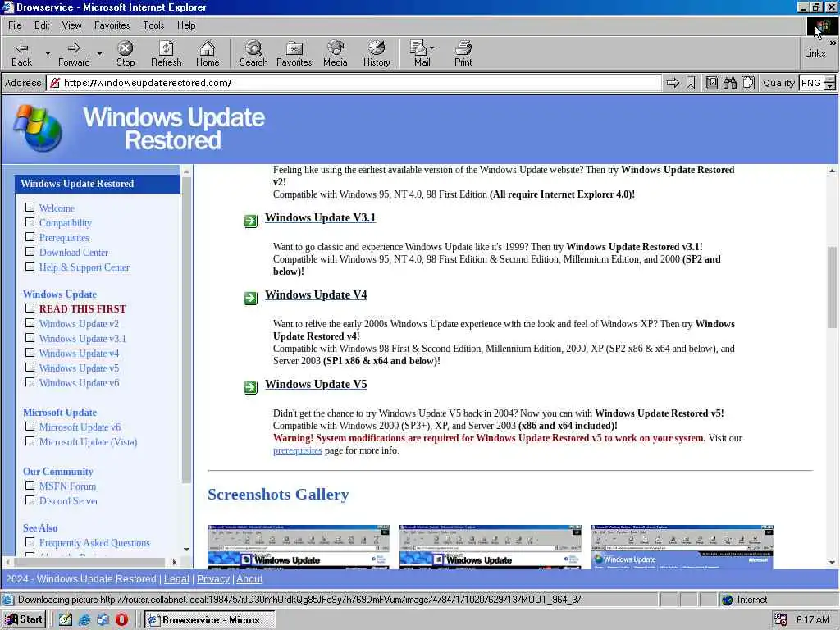Open the Windows Update V5 heading link

pyautogui.click(x=316, y=385)
